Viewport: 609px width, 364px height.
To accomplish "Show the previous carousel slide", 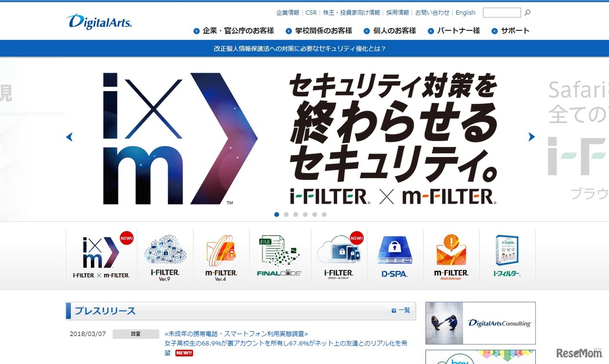I will [x=69, y=137].
